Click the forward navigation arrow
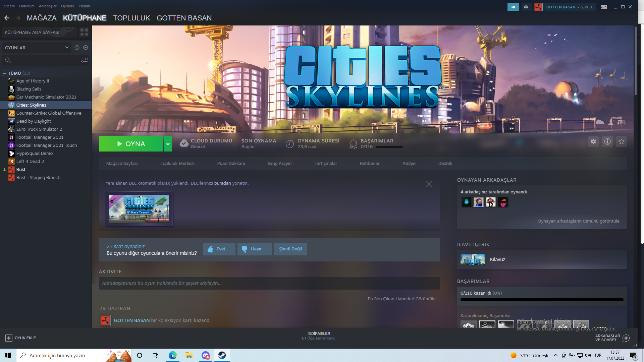Image resolution: width=644 pixels, height=362 pixels. (x=18, y=18)
